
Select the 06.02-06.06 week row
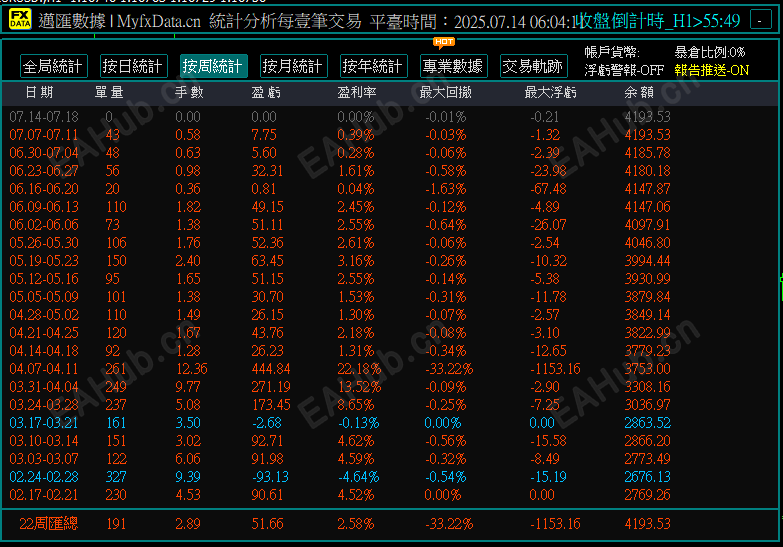point(340,225)
